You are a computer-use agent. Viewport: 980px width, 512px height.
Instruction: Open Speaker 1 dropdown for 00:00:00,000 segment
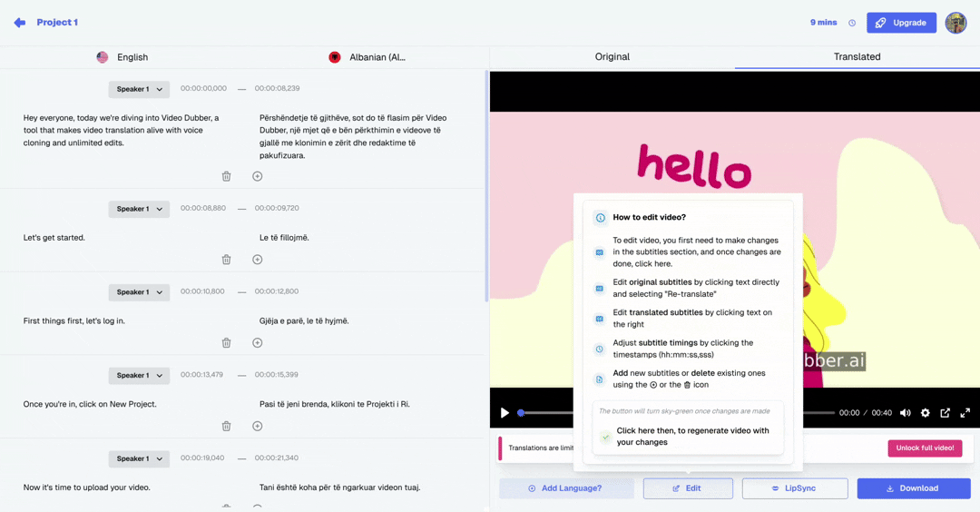139,89
